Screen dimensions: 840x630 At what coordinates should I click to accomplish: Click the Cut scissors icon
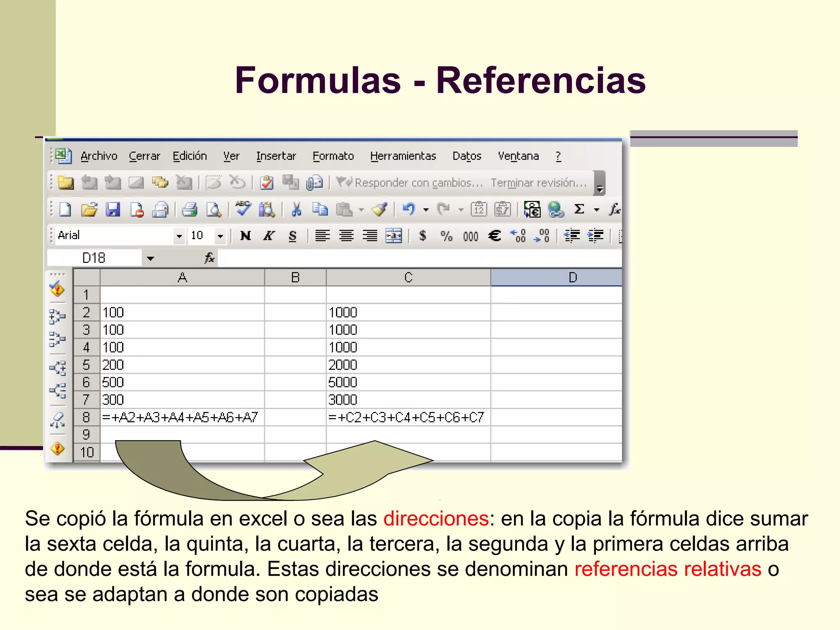(296, 210)
